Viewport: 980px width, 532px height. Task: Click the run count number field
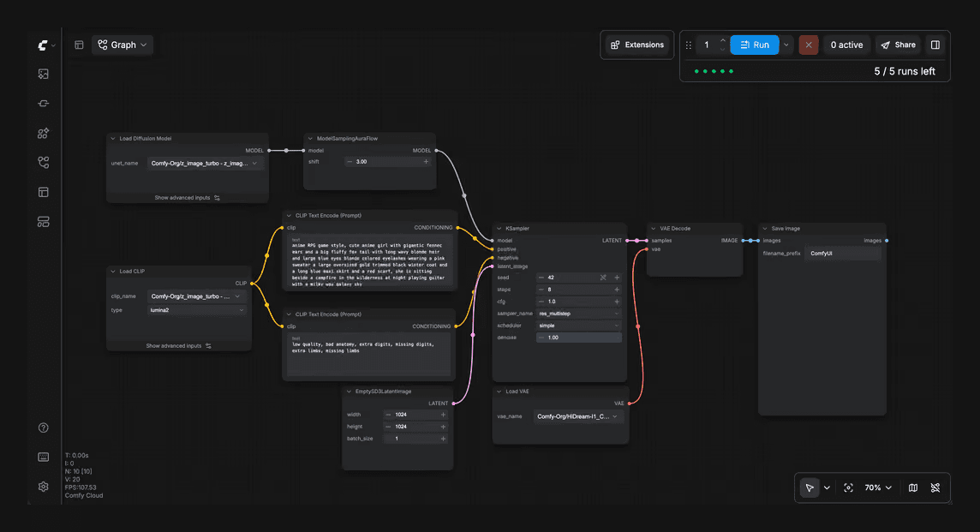(708, 45)
